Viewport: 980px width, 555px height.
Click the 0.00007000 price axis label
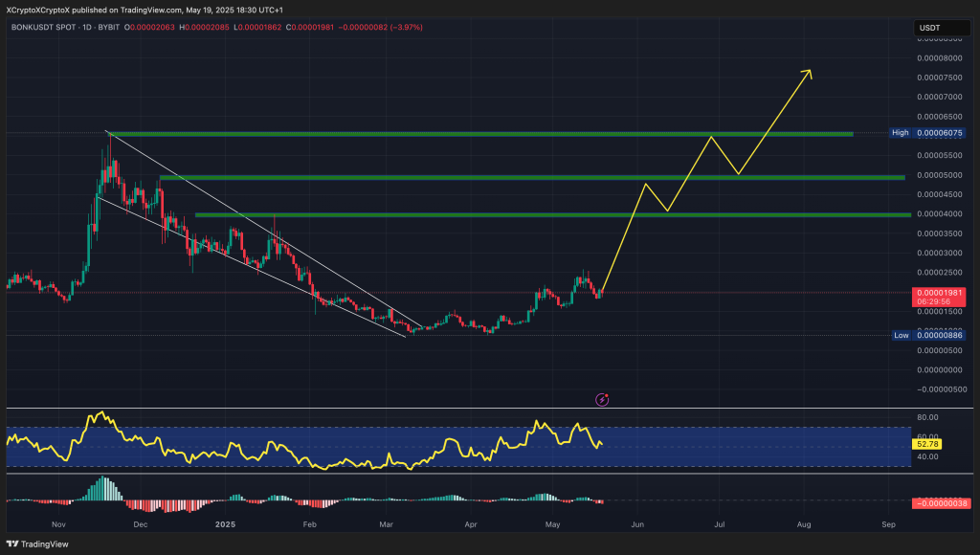(x=940, y=97)
